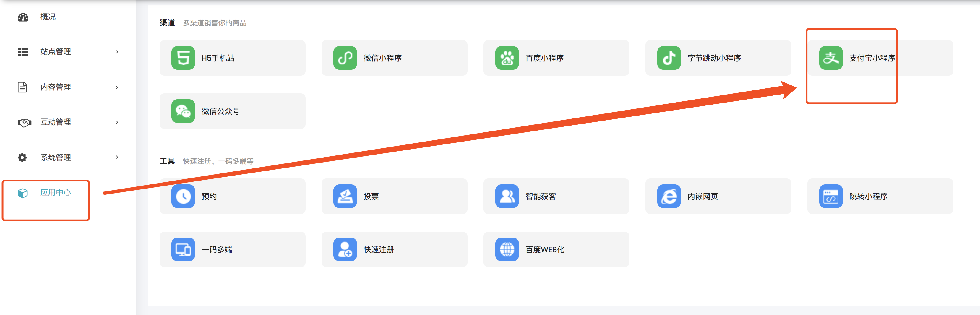Click the 互动管理 handshake icon
980x315 pixels.
24,123
